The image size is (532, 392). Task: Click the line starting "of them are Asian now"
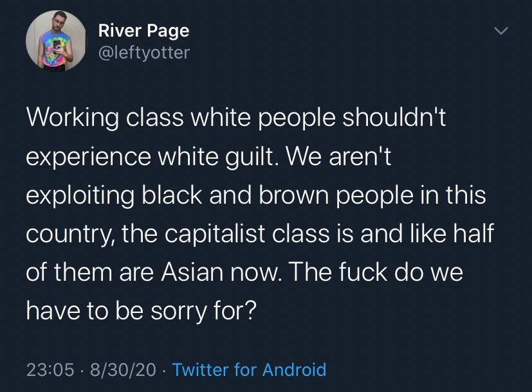(x=244, y=271)
